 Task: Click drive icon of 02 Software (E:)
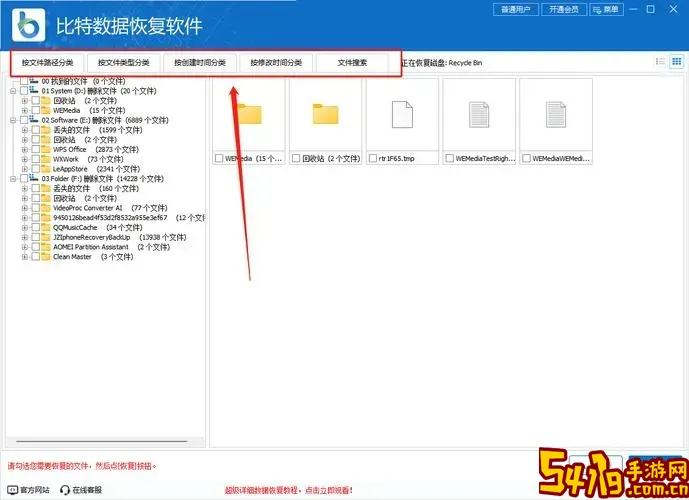34,120
